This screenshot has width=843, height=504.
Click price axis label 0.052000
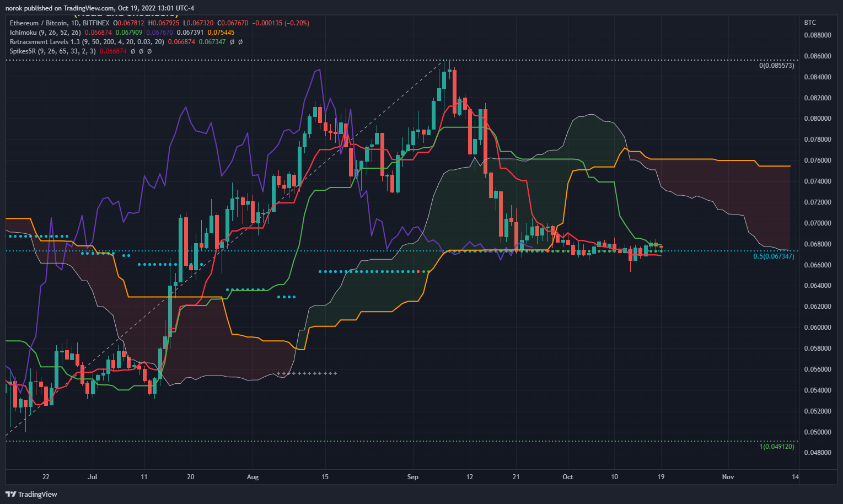click(818, 411)
